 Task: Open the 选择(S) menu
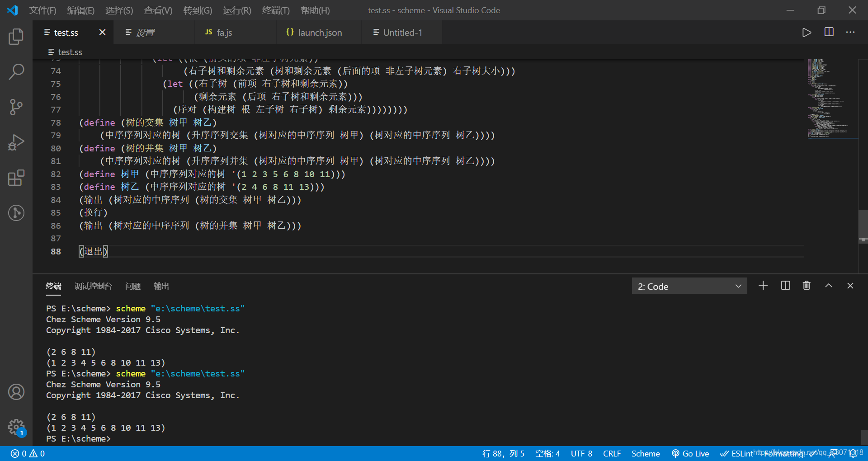(x=119, y=10)
